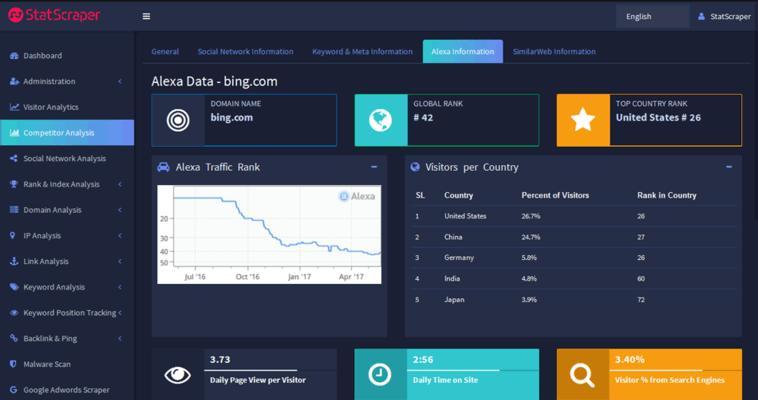Collapse the Visitors per Country panel
Screen dimensions: 758x400
[729, 167]
